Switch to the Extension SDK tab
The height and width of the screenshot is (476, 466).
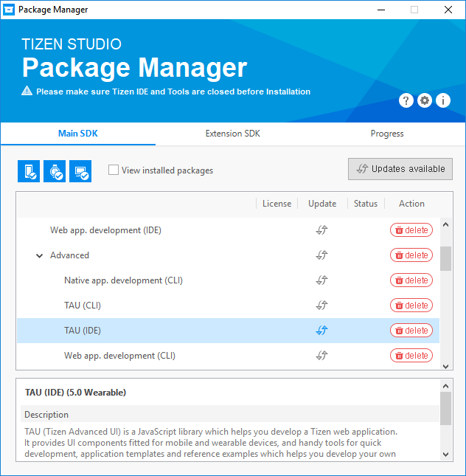pos(232,134)
